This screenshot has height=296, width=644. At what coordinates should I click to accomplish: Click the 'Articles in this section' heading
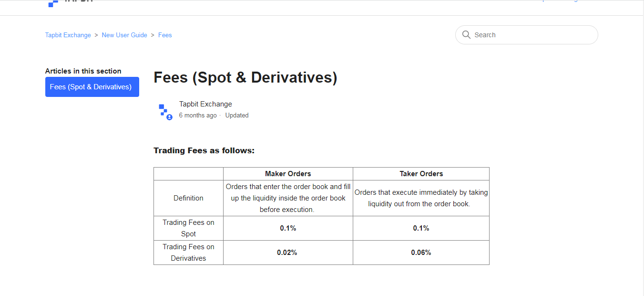[x=83, y=71]
